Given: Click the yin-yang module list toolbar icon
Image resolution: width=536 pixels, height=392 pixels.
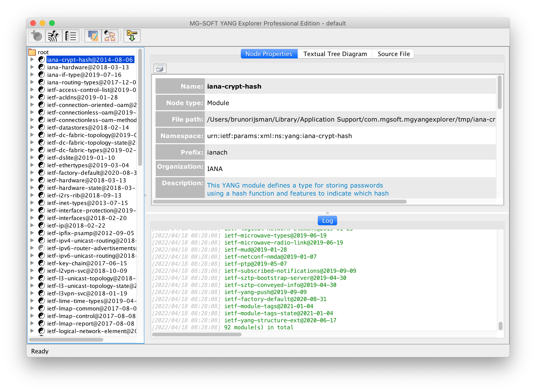Looking at the screenshot, I should (71, 36).
